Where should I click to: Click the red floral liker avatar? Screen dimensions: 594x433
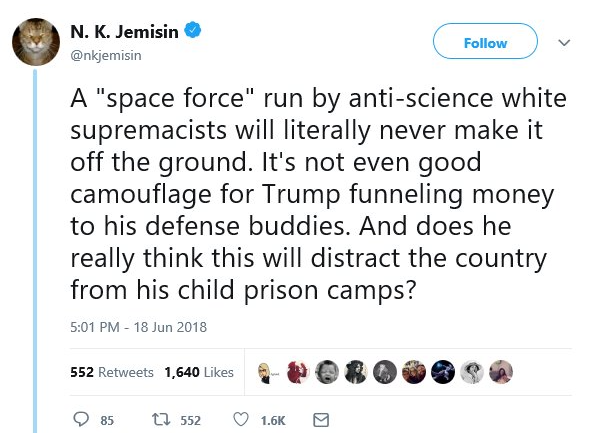[x=298, y=372]
